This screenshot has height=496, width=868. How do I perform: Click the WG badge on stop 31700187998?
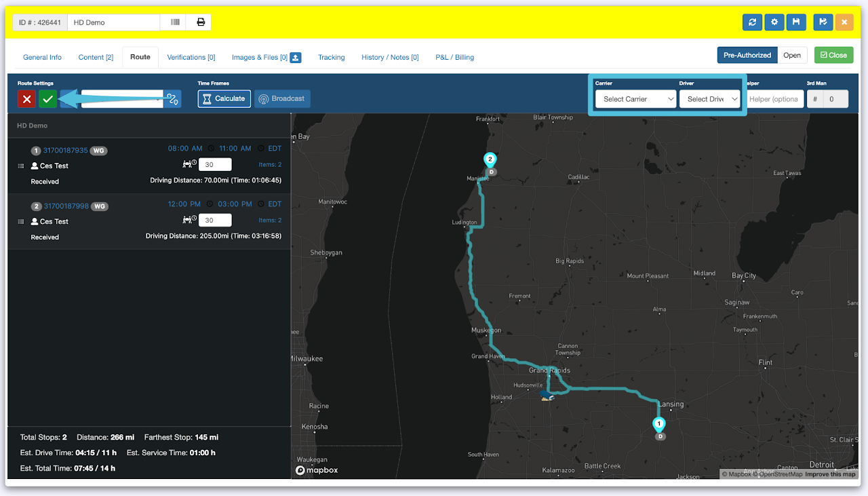(99, 206)
